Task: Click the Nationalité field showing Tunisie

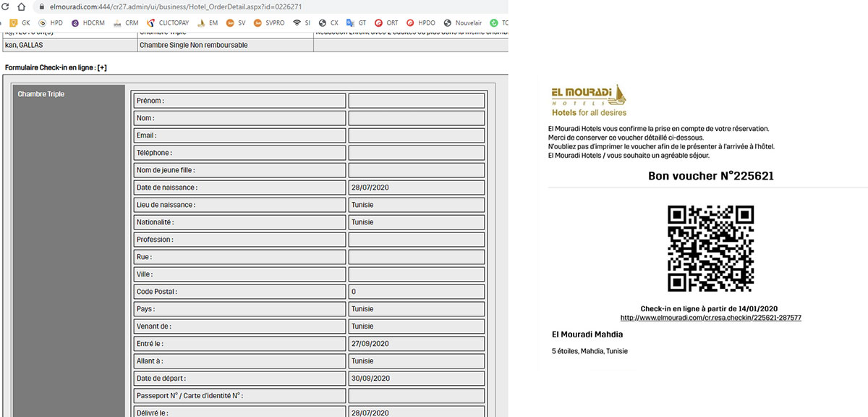Action: [416, 222]
